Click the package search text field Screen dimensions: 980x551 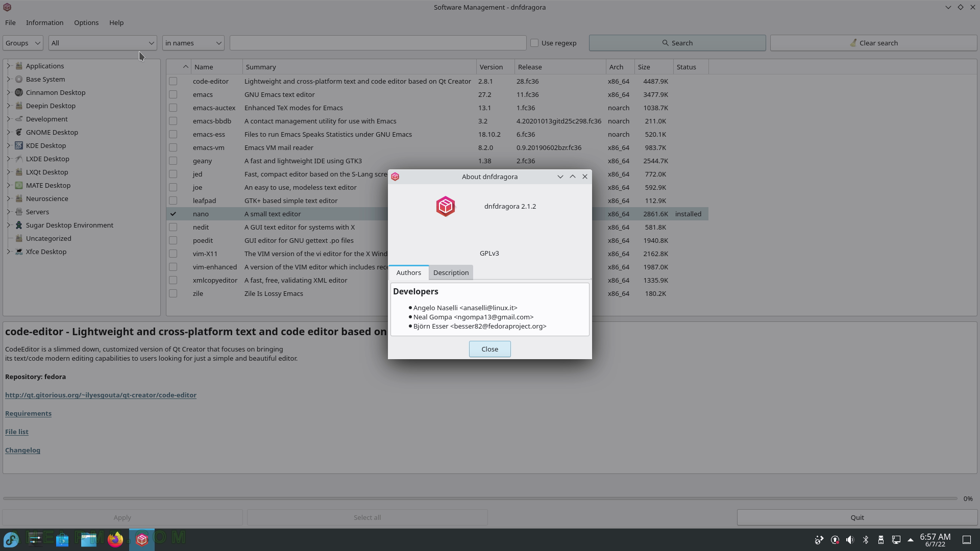tap(378, 43)
